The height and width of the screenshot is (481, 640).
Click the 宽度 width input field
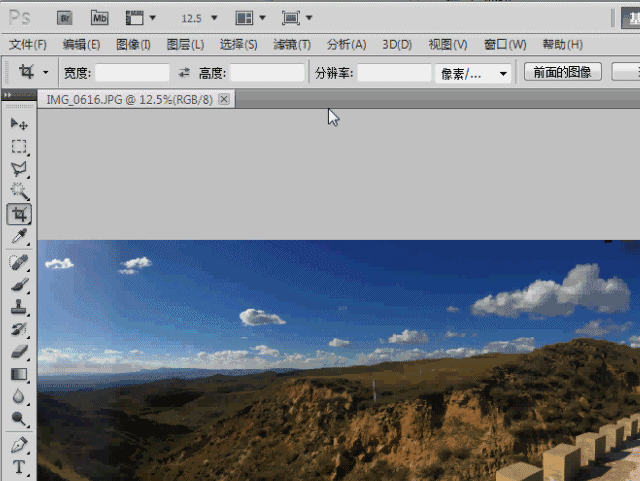(x=132, y=73)
